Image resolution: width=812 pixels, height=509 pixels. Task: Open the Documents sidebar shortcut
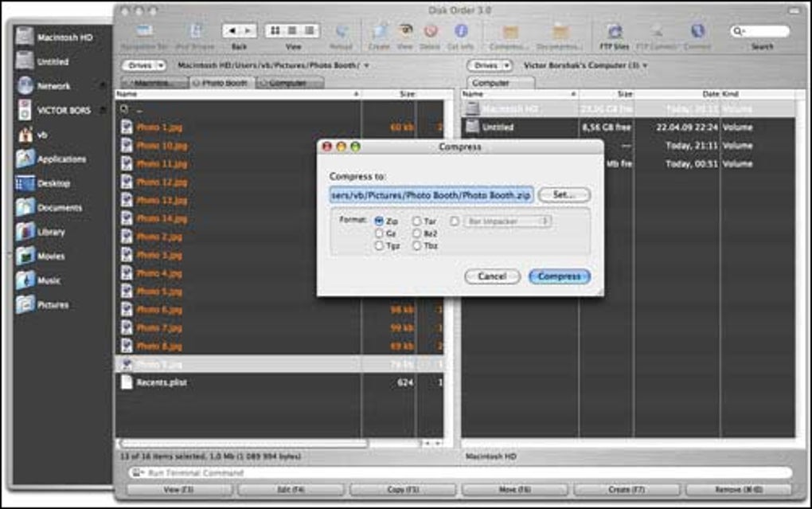49,207
